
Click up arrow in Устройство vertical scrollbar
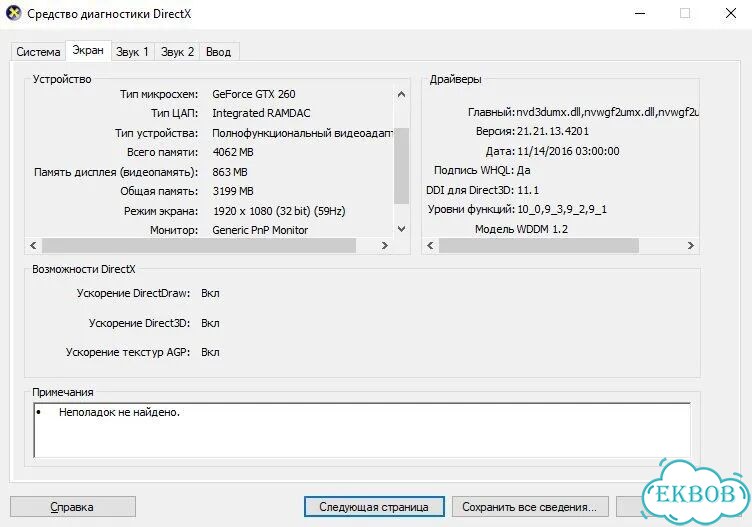point(401,94)
